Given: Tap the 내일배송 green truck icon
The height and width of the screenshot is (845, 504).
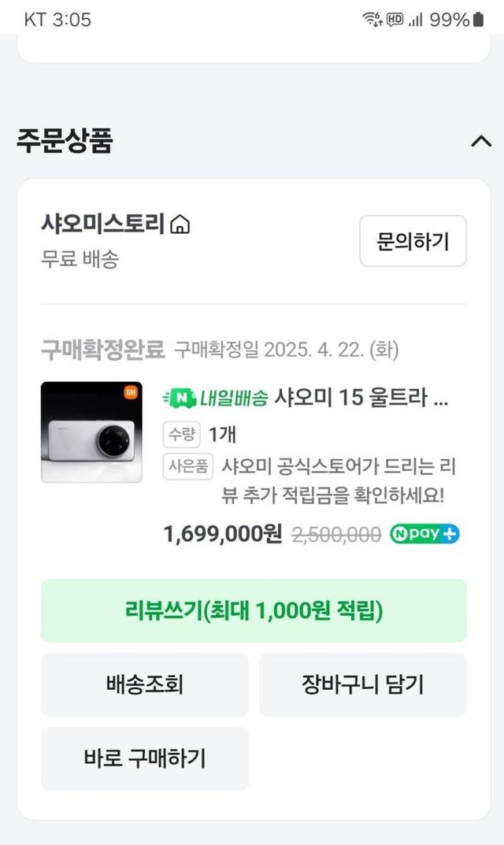Looking at the screenshot, I should tap(175, 398).
